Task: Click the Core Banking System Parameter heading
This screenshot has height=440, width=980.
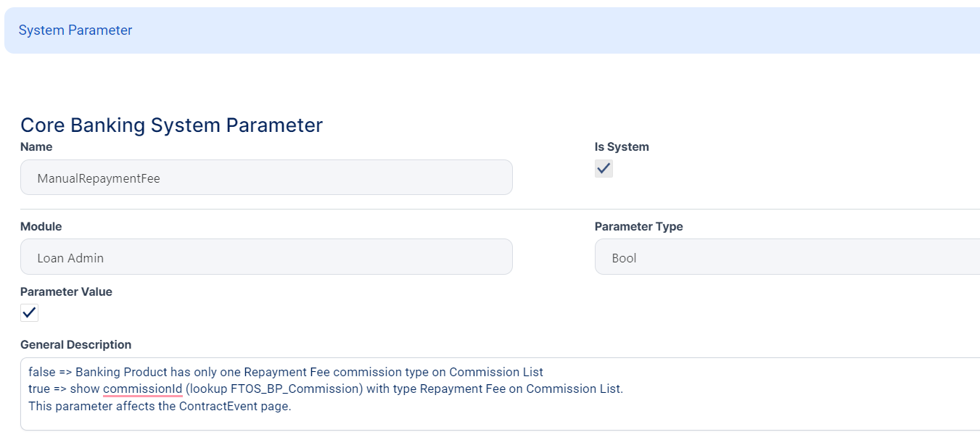Action: pyautogui.click(x=171, y=125)
